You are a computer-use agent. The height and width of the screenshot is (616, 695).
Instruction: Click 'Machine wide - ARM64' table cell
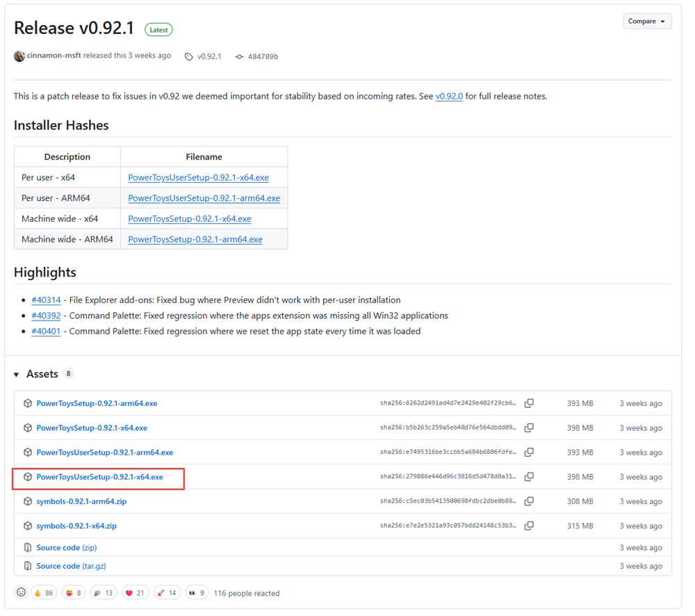(x=67, y=239)
